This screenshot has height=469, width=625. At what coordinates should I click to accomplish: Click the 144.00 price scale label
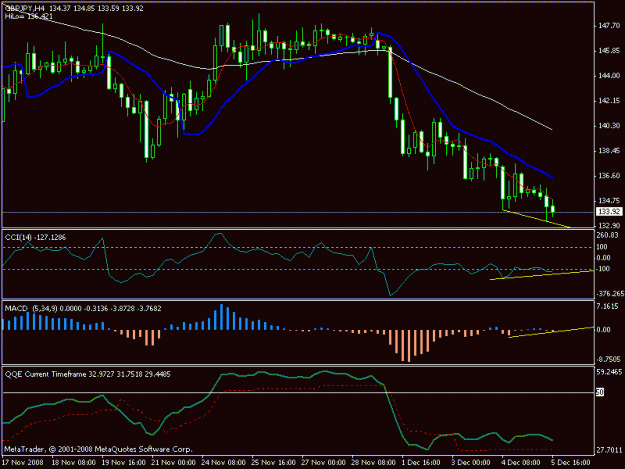click(x=609, y=76)
